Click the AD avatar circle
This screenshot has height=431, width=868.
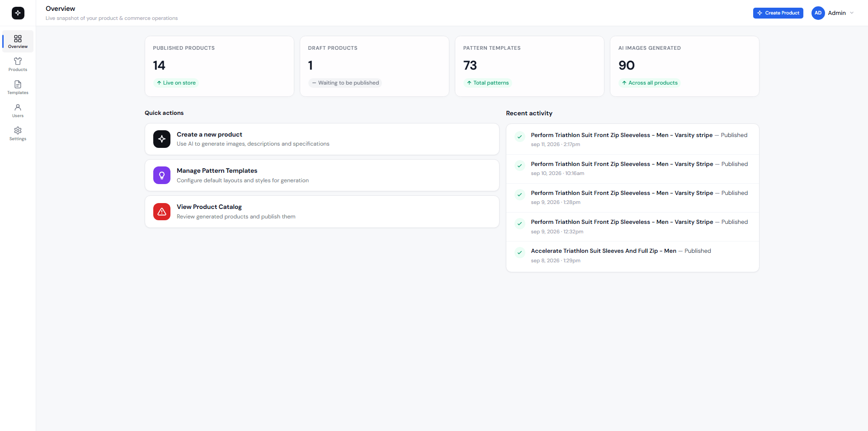(818, 13)
